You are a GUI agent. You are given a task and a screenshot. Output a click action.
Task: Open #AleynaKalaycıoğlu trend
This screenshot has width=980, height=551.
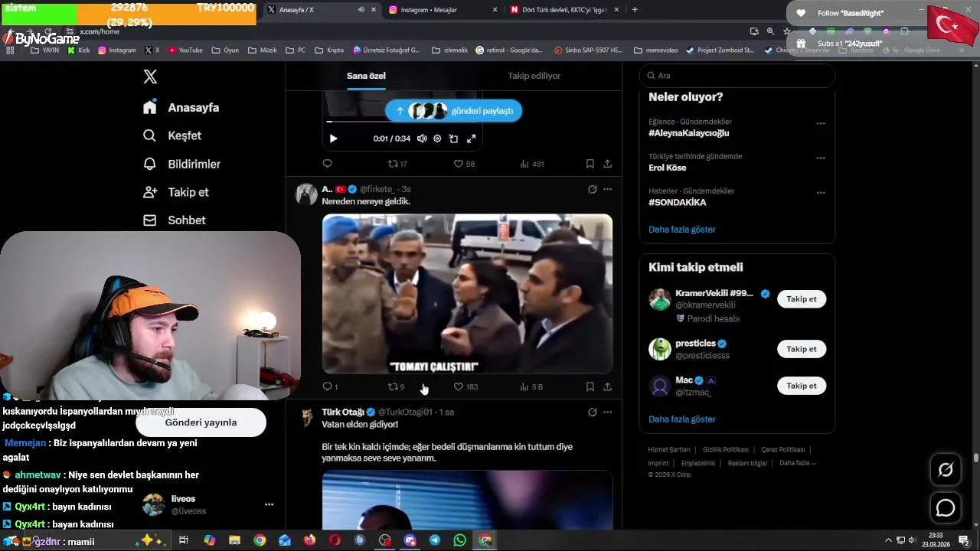[688, 133]
